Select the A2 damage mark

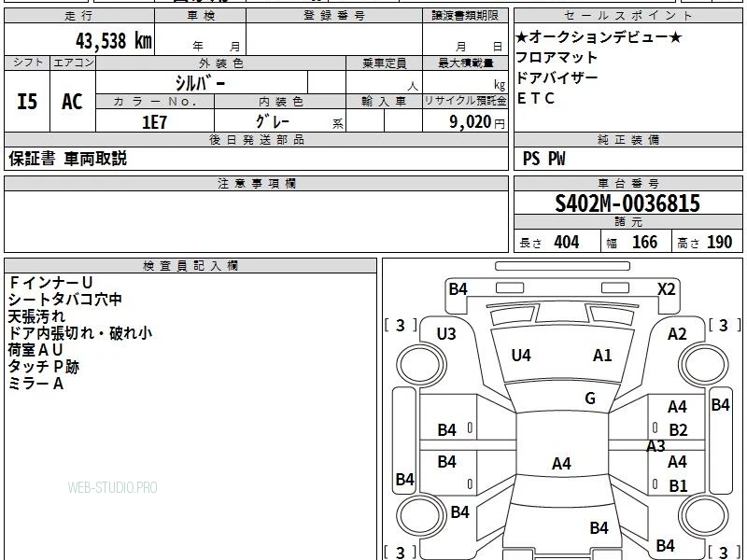tap(677, 334)
